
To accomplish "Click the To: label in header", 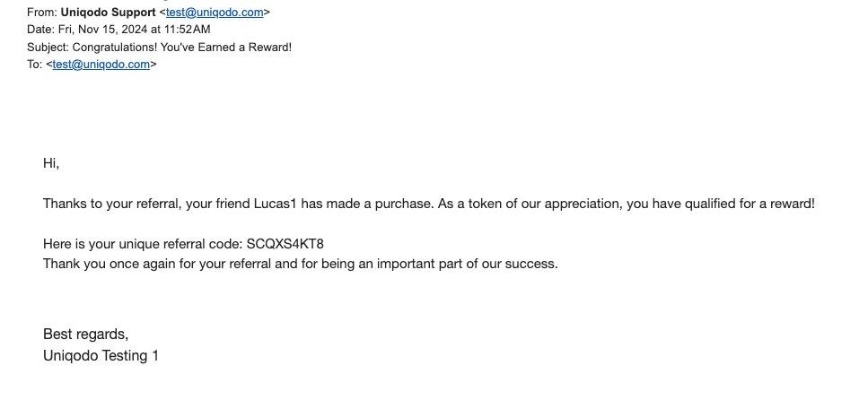I will click(34, 65).
